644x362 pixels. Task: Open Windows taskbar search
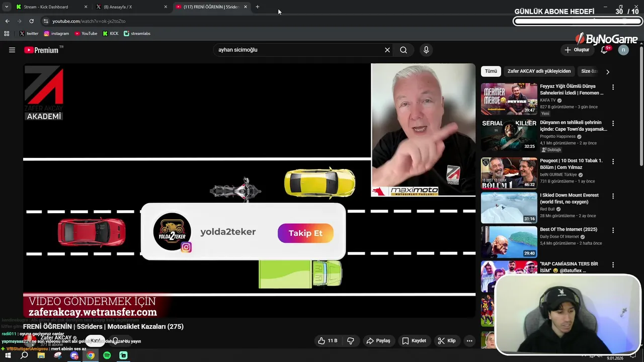click(x=24, y=355)
